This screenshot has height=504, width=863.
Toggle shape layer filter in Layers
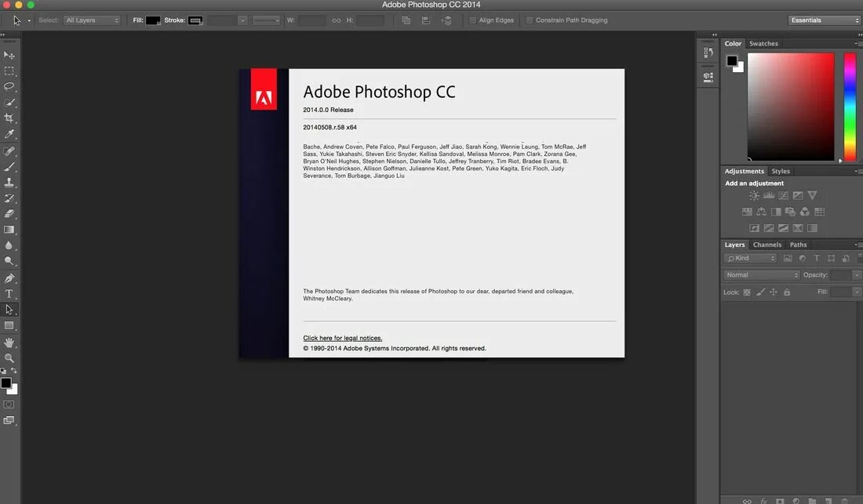pyautogui.click(x=831, y=259)
